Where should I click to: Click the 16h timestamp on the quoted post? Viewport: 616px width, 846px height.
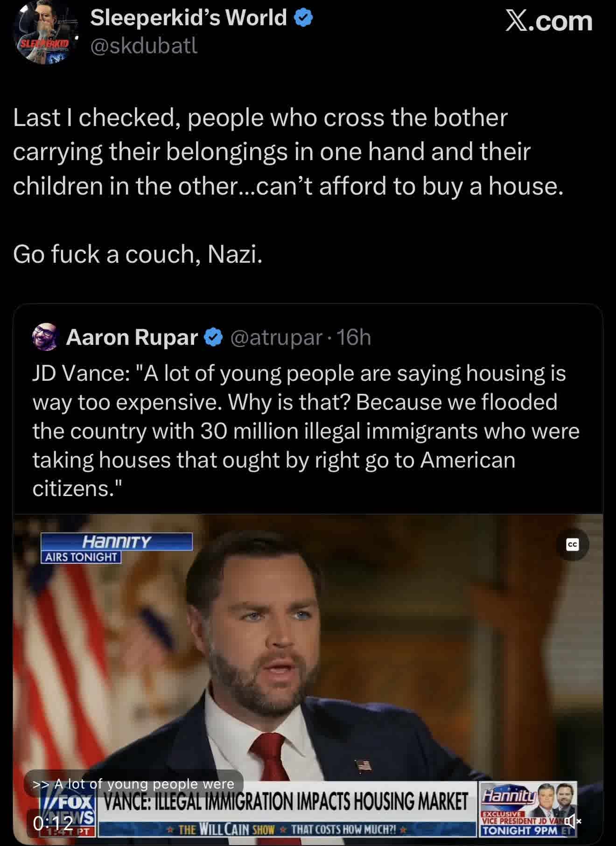coord(354,337)
